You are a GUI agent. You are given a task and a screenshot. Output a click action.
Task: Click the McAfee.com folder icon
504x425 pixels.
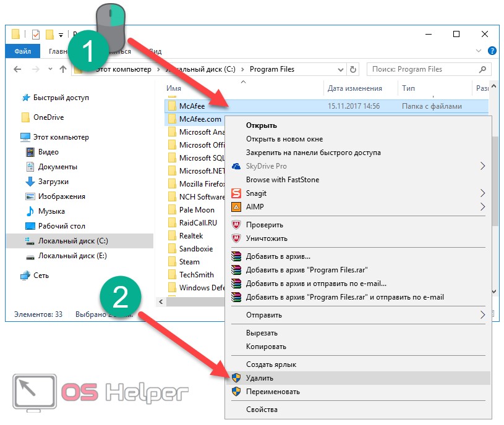tap(173, 119)
